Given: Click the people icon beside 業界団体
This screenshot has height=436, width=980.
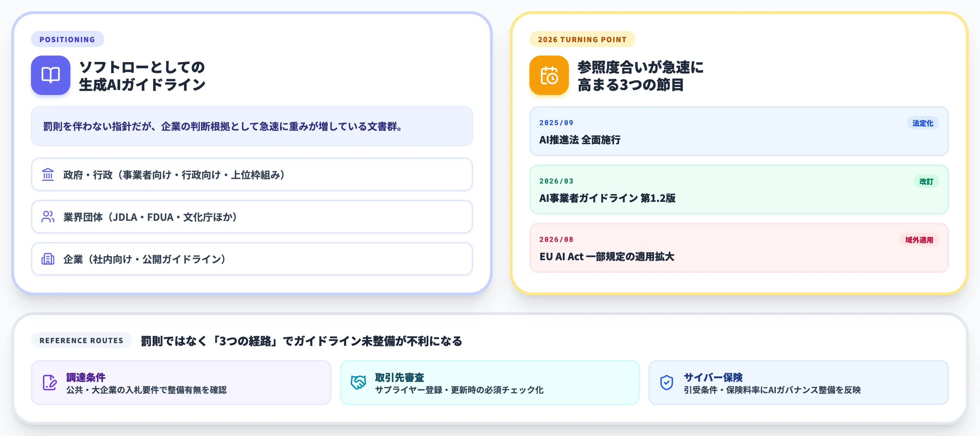Looking at the screenshot, I should click(48, 217).
